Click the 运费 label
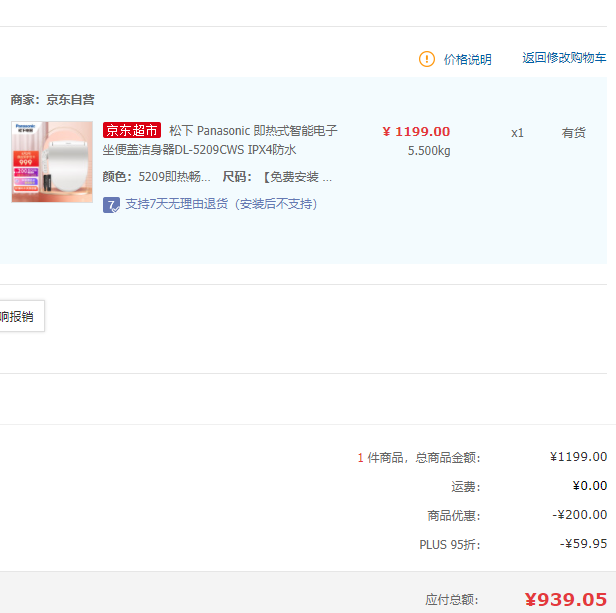Screen dimensions: 616x613 point(466,487)
